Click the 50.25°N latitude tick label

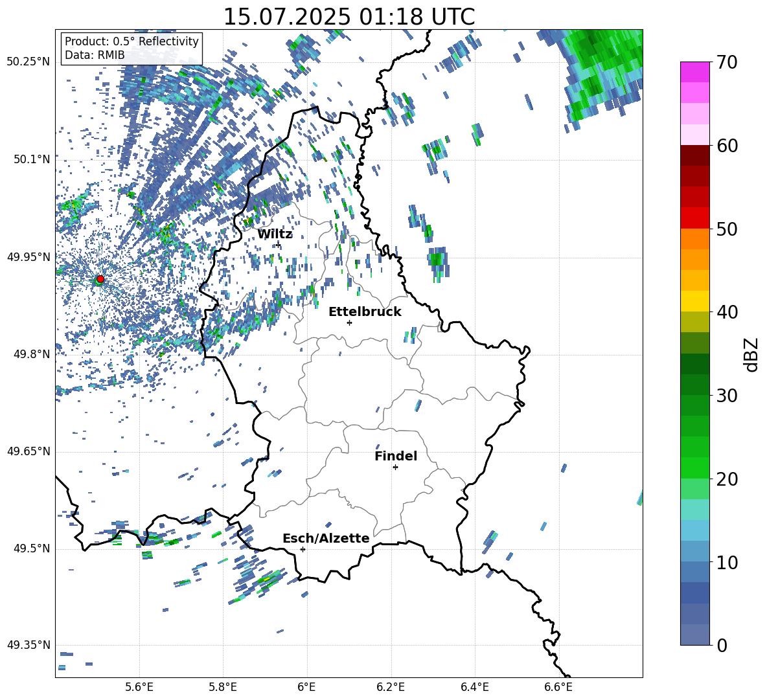point(29,62)
